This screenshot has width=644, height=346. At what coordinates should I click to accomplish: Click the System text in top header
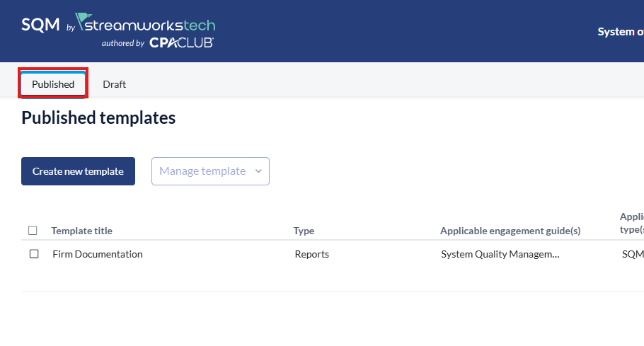620,32
